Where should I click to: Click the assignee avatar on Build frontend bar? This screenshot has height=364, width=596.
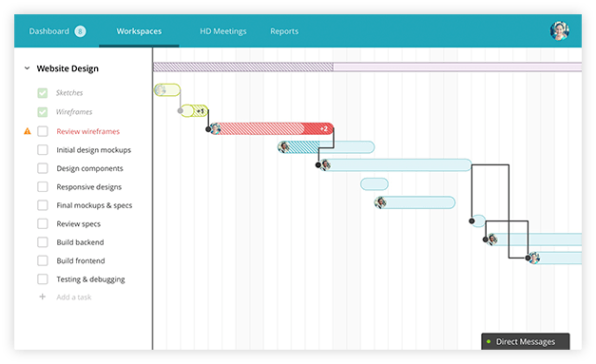click(x=534, y=258)
